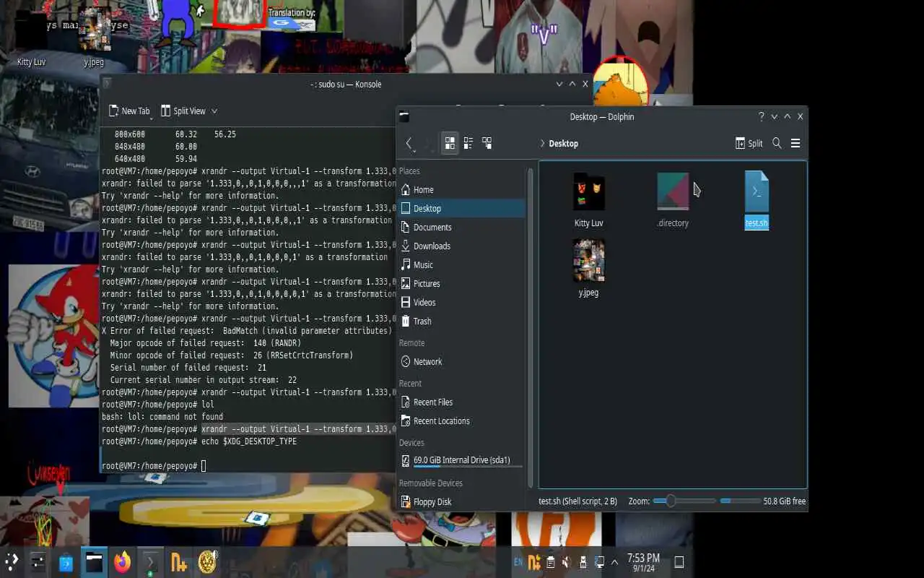The image size is (924, 578).
Task: Open volume control in system tray
Action: coord(567,561)
